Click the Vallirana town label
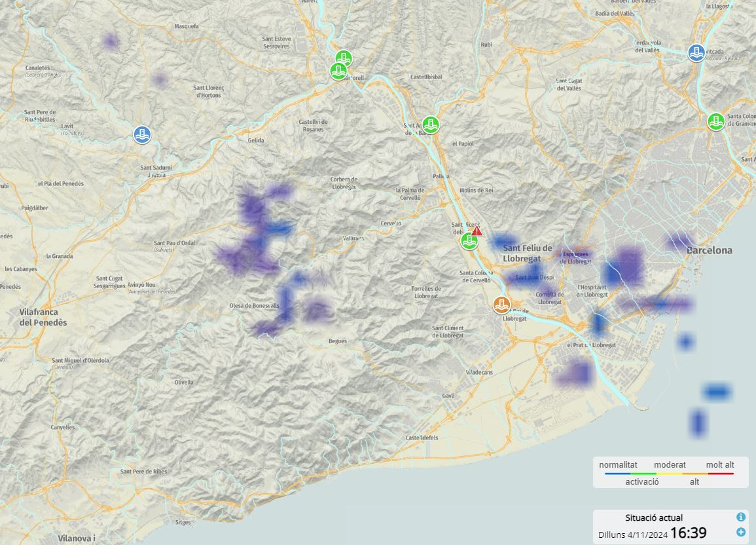Image resolution: width=756 pixels, height=545 pixels. (x=353, y=238)
